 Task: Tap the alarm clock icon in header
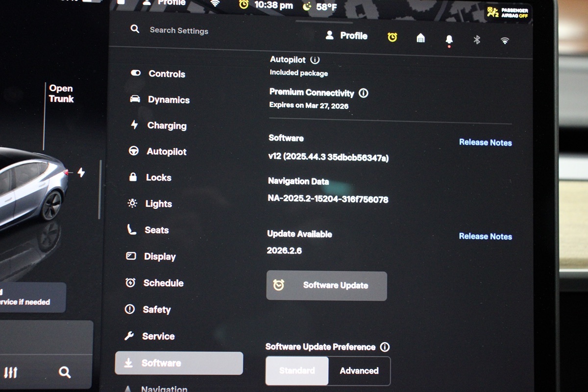392,37
